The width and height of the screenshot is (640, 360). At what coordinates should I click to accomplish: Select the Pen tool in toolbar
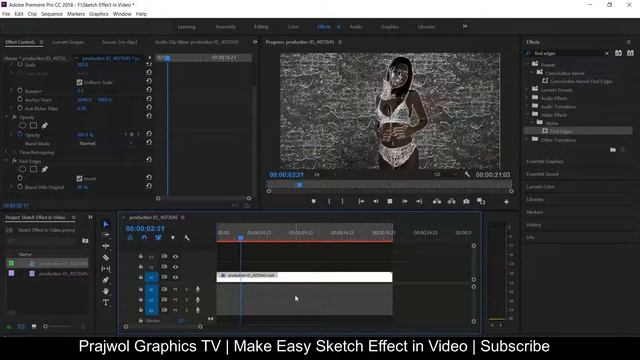point(106,280)
